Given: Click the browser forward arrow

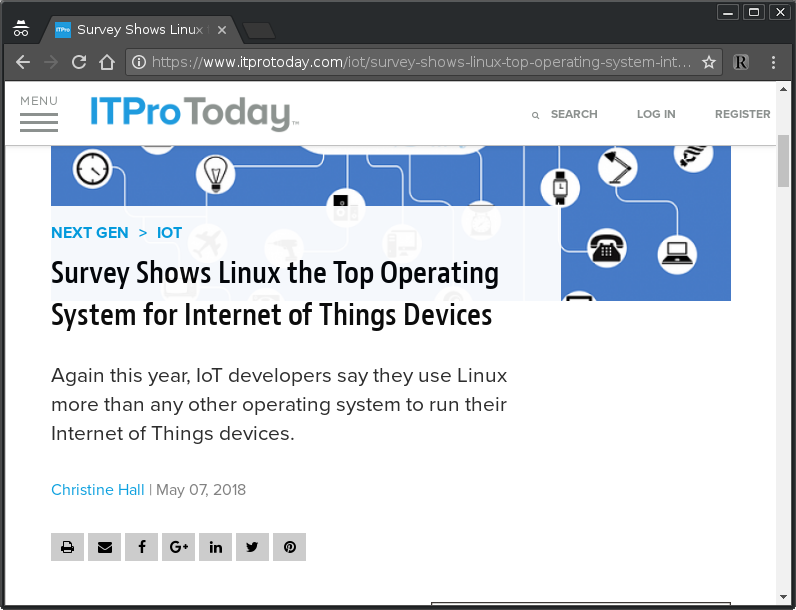Looking at the screenshot, I should coord(51,62).
